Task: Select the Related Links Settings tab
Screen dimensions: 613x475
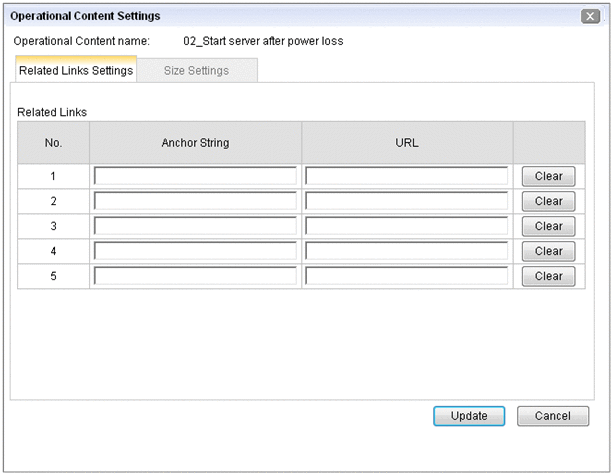Action: 76,71
